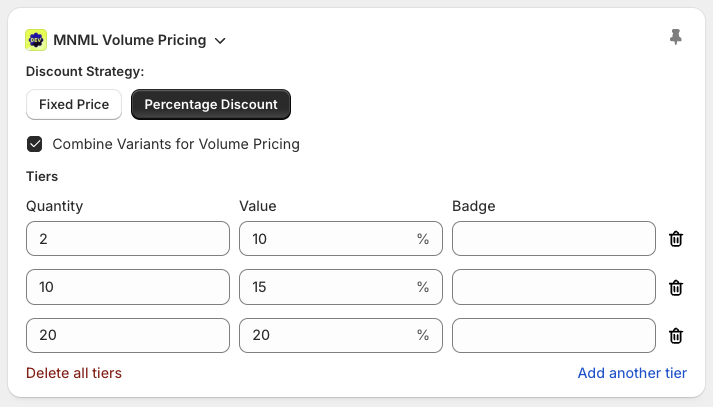Delete the quantity 2 tier row
713x407 pixels.
(x=676, y=239)
